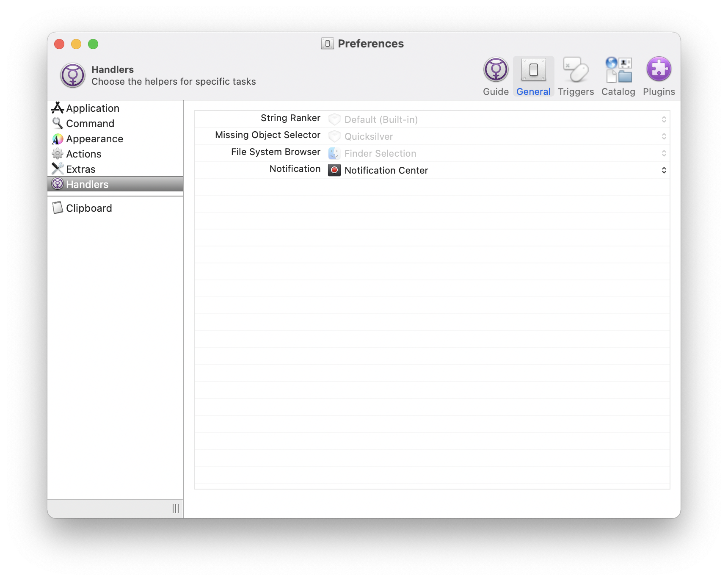This screenshot has width=728, height=581.
Task: Open the Catalog preferences icon
Action: coord(618,72)
